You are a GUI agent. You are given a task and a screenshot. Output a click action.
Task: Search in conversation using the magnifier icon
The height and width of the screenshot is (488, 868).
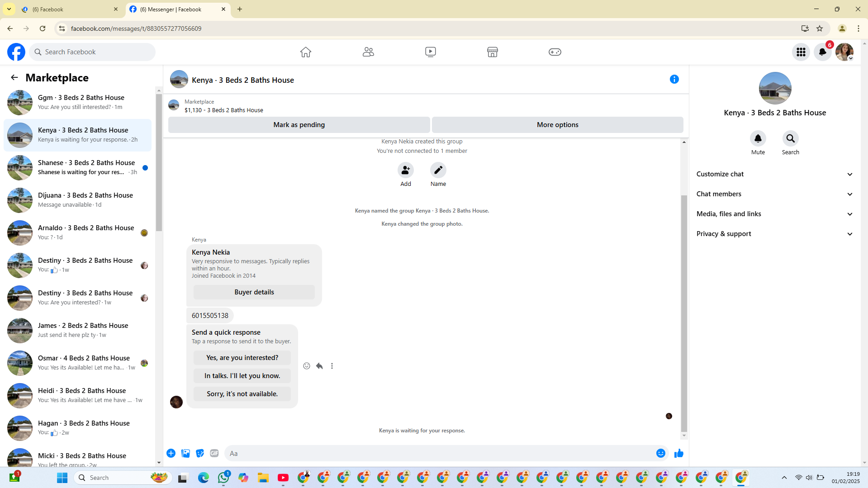pos(791,138)
